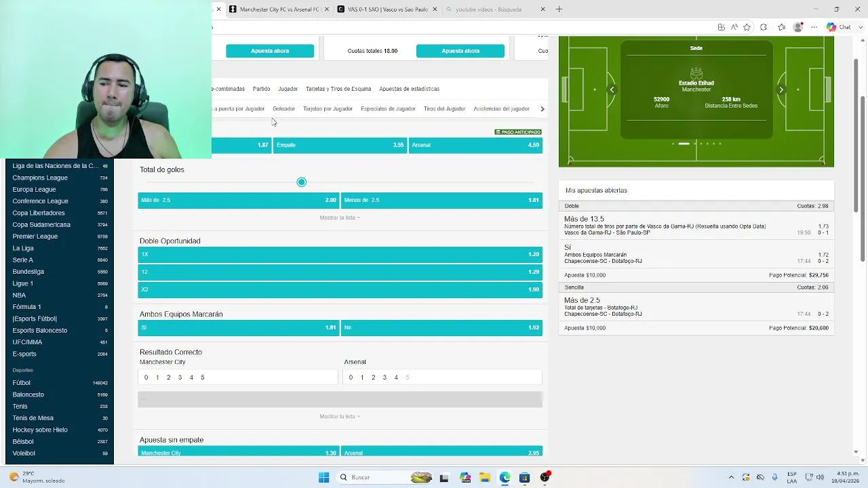Go to previous slide in stadium widget
Screen dimensions: 868x488
tap(612, 89)
